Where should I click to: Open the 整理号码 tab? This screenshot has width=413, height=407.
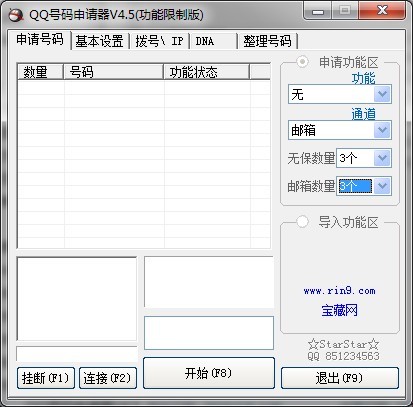pyautogui.click(x=267, y=41)
